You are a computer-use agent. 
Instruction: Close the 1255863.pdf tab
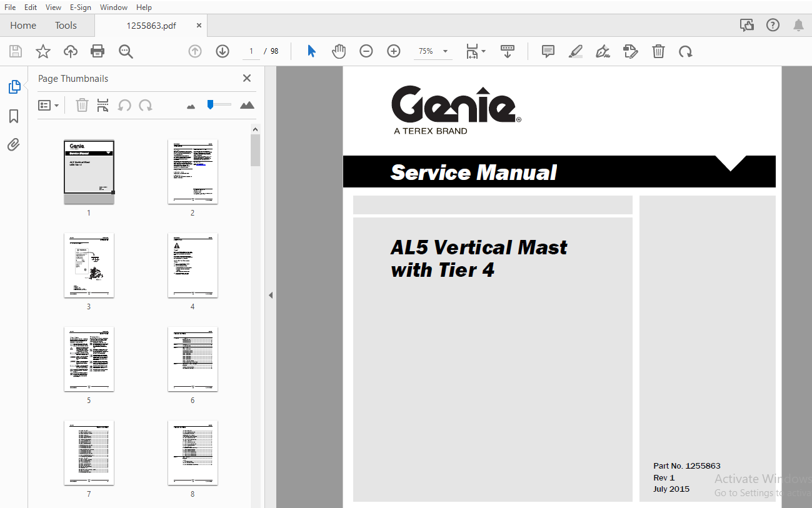click(199, 26)
